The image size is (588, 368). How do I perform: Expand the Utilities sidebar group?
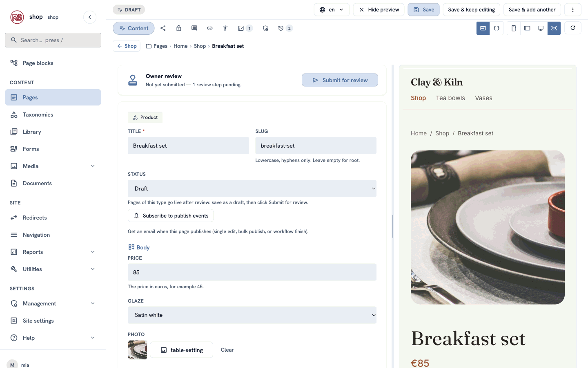(53, 269)
